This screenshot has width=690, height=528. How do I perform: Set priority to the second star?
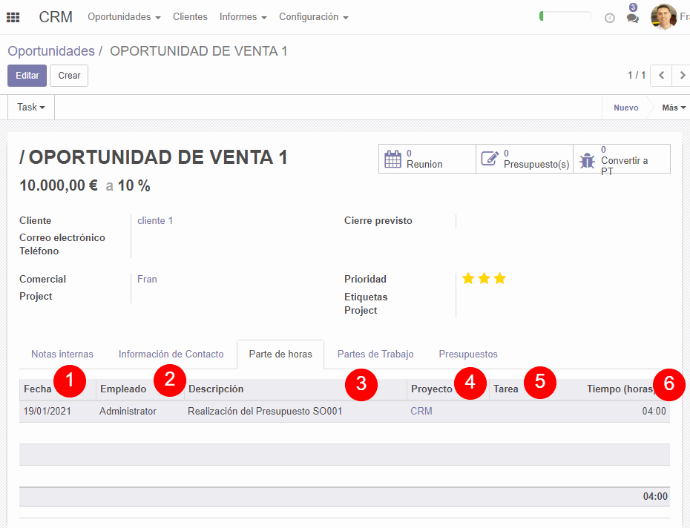coord(484,279)
